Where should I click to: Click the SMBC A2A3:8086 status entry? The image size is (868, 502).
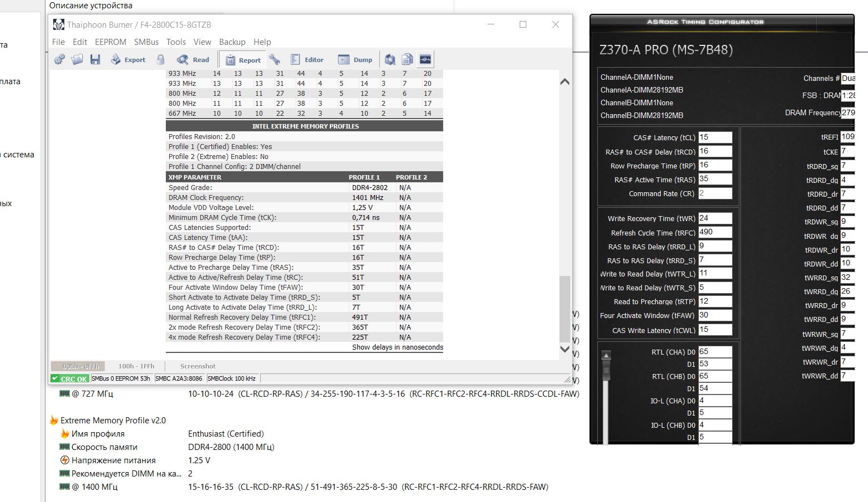179,378
